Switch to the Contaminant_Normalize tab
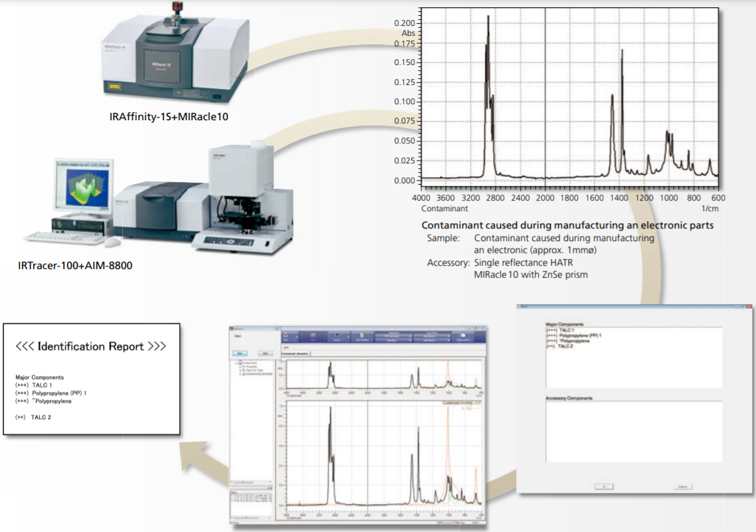The image size is (756, 532). pyautogui.click(x=295, y=353)
